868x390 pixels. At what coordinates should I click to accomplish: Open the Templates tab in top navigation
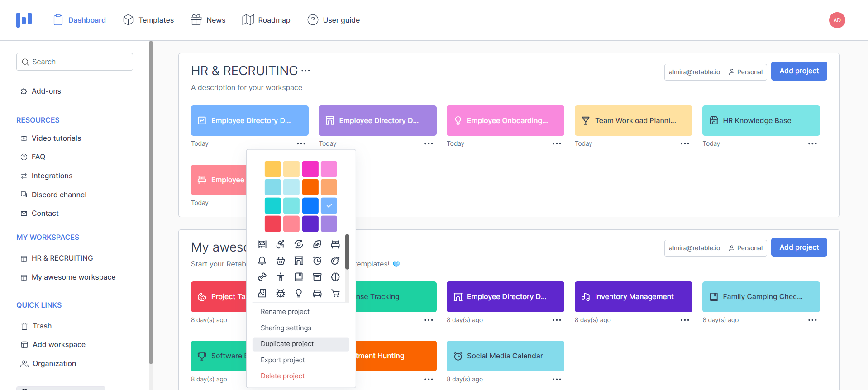point(148,20)
